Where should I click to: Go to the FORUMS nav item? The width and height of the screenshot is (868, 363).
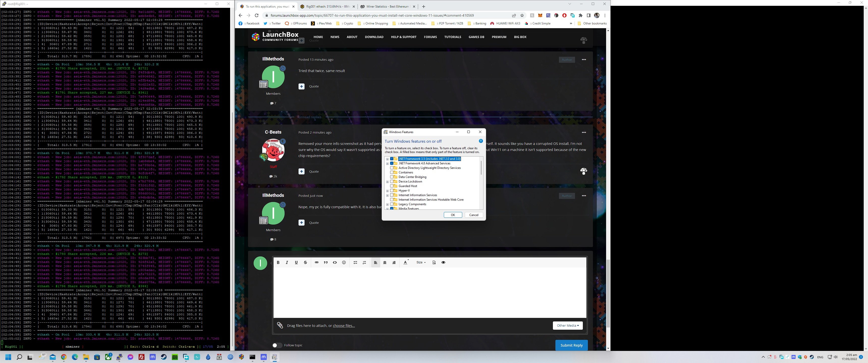[x=430, y=37]
